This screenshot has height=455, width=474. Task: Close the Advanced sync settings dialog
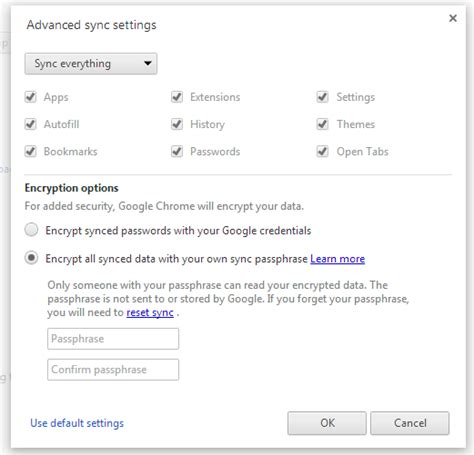453,18
